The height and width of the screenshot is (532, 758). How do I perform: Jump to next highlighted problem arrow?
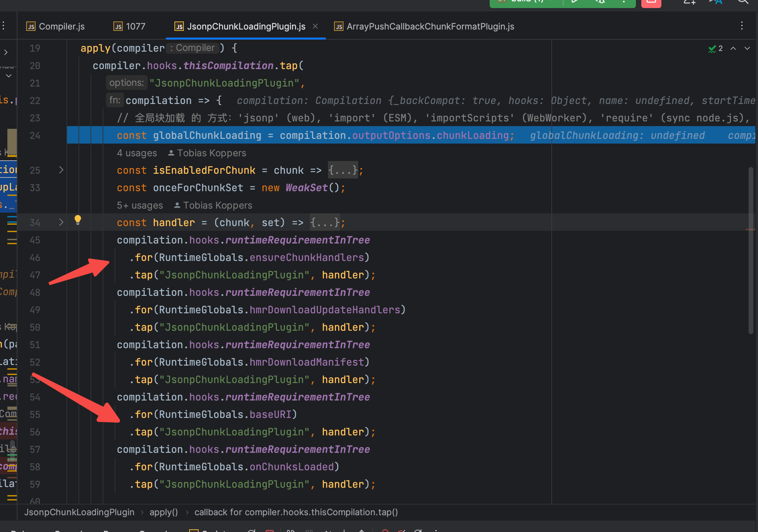(x=747, y=49)
